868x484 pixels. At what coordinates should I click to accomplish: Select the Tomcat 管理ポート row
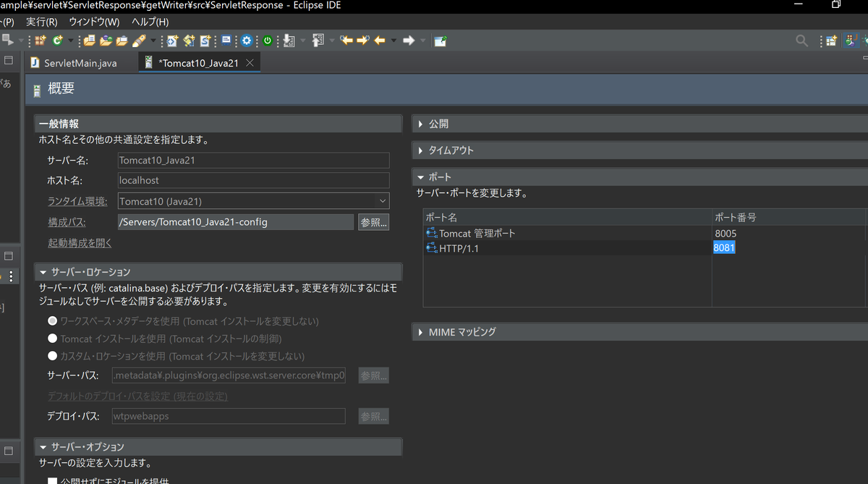pos(644,234)
